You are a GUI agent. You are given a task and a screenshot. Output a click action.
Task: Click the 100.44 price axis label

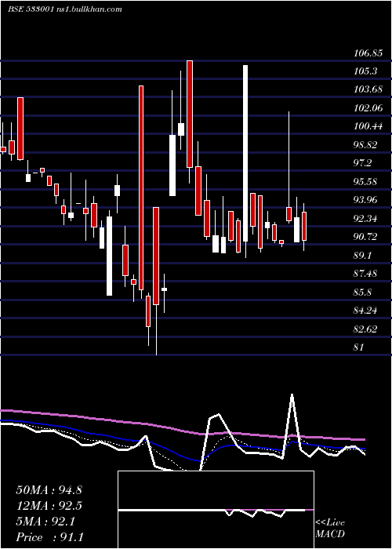pyautogui.click(x=368, y=126)
